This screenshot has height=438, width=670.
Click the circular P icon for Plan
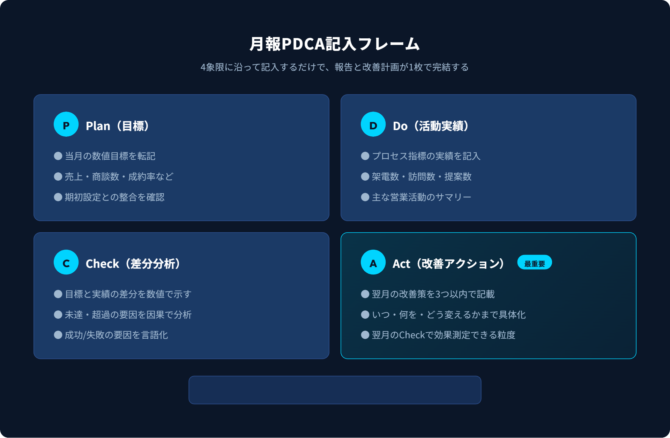[x=66, y=126]
